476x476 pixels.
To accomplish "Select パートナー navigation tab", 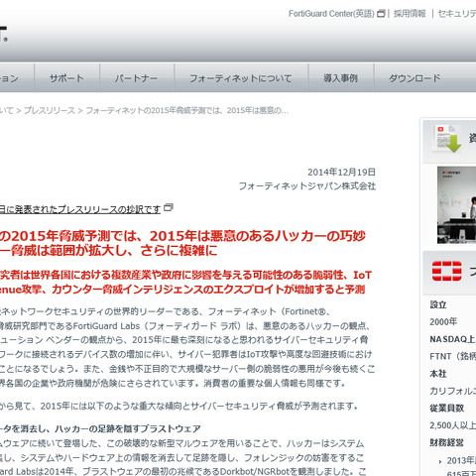I will click(x=137, y=78).
